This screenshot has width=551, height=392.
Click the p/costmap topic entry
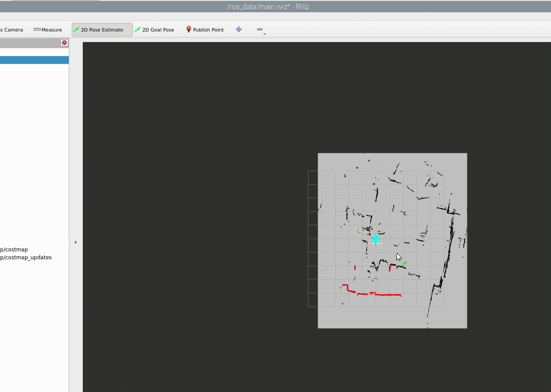pyautogui.click(x=14, y=249)
